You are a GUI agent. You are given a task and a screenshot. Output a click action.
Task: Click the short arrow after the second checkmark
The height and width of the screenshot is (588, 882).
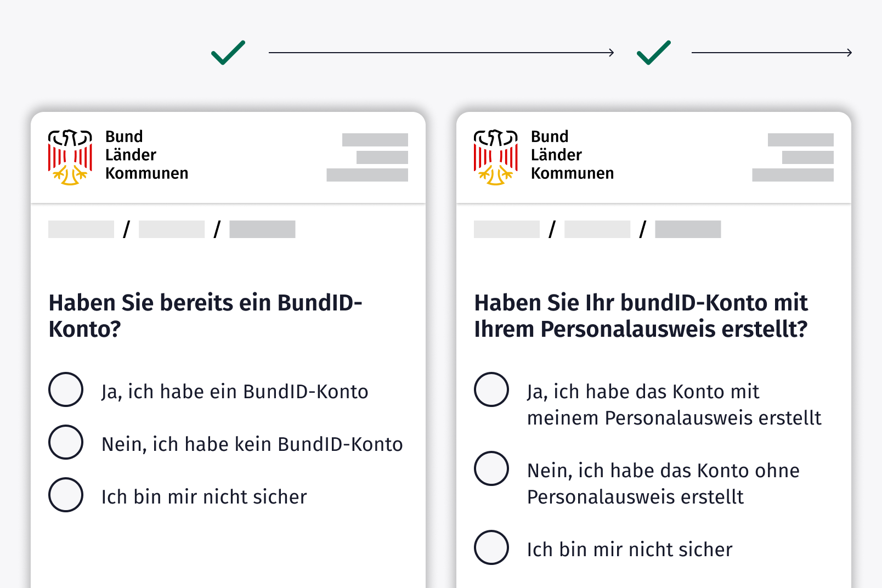pyautogui.click(x=771, y=53)
